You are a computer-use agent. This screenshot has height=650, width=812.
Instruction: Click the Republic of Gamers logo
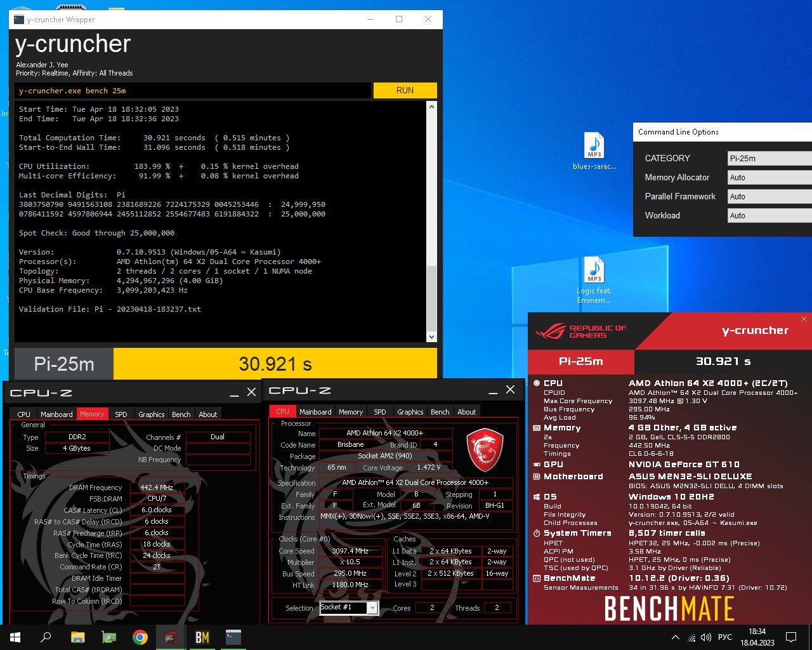[x=580, y=331]
